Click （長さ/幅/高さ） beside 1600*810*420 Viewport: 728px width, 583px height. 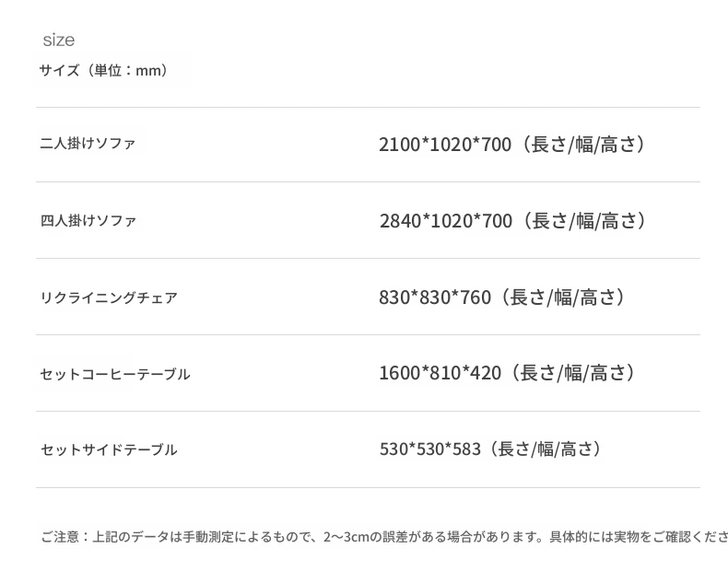click(x=571, y=373)
